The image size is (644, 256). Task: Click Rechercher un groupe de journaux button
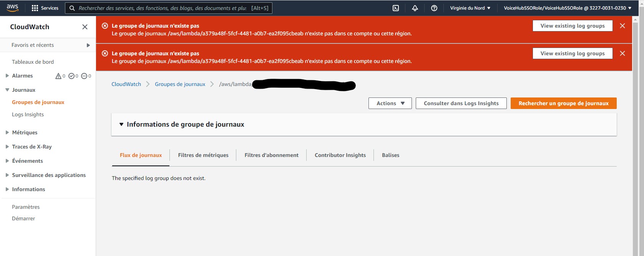563,103
